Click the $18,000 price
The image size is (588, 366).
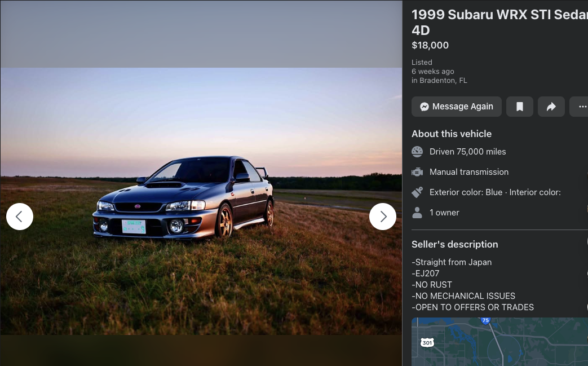tap(430, 45)
